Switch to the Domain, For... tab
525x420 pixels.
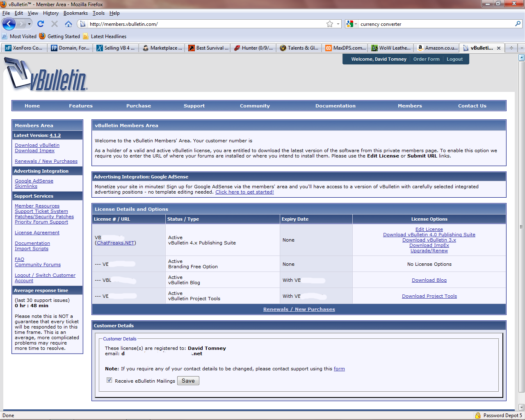[x=70, y=48]
